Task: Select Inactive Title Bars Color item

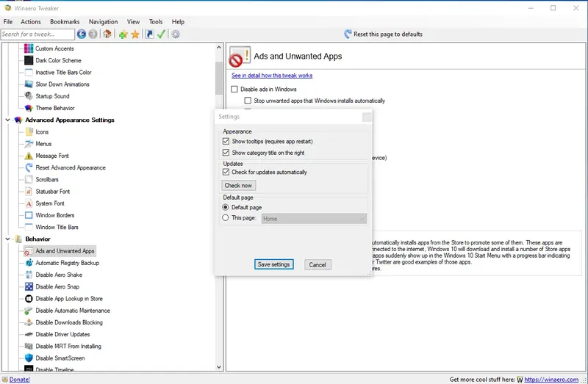Action: (63, 72)
